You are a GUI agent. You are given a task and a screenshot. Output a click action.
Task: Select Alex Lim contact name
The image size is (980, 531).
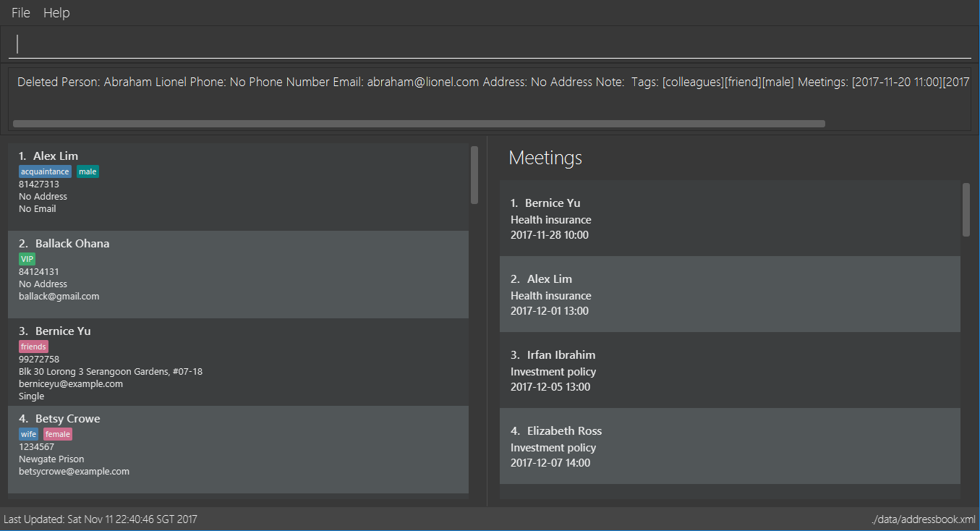[x=56, y=156]
